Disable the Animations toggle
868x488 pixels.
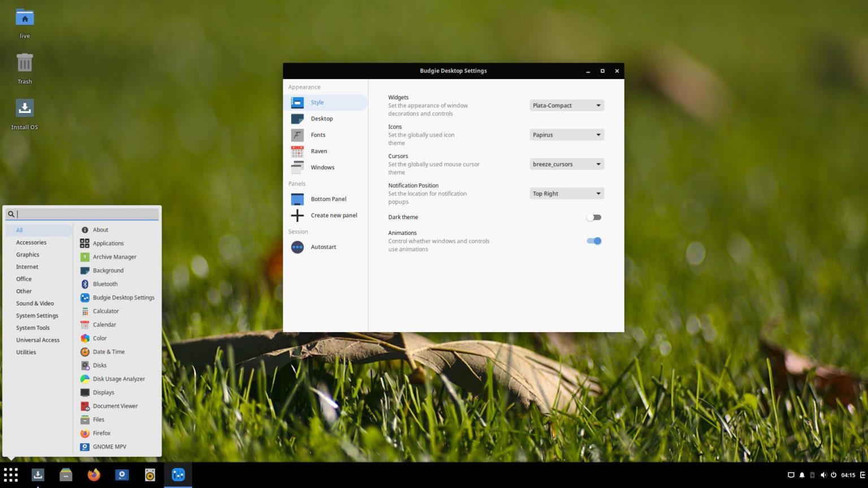(x=593, y=241)
